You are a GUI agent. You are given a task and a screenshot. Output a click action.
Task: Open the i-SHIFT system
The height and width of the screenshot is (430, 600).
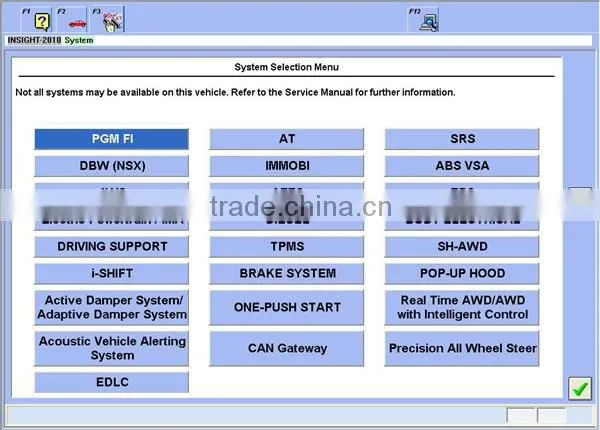112,274
